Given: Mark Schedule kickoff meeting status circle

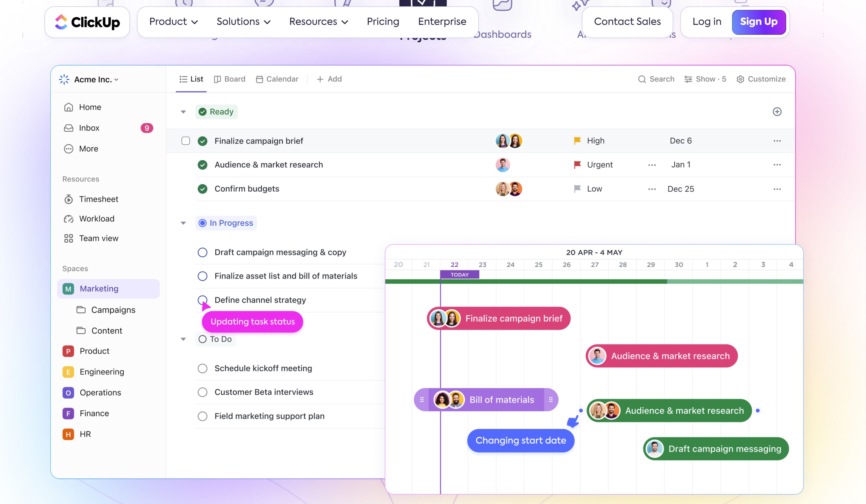Looking at the screenshot, I should click(x=202, y=368).
